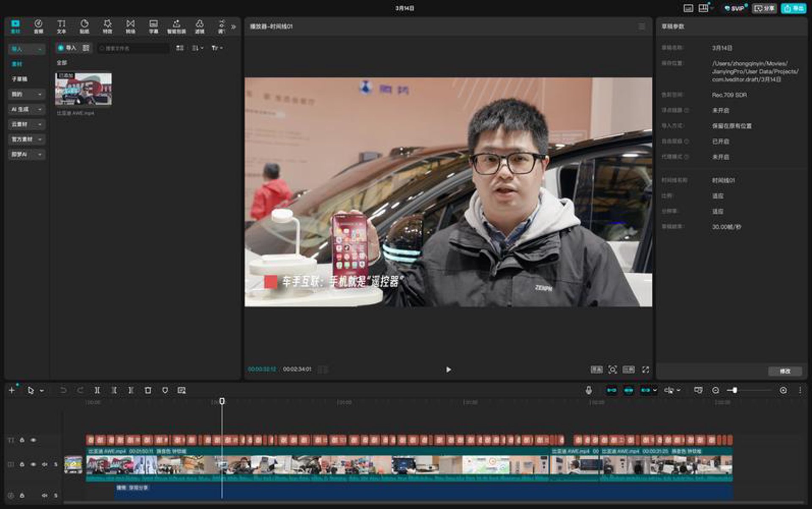Image resolution: width=812 pixels, height=509 pixels.
Task: Open the Transitions tab with bowtie icon
Action: point(130,26)
